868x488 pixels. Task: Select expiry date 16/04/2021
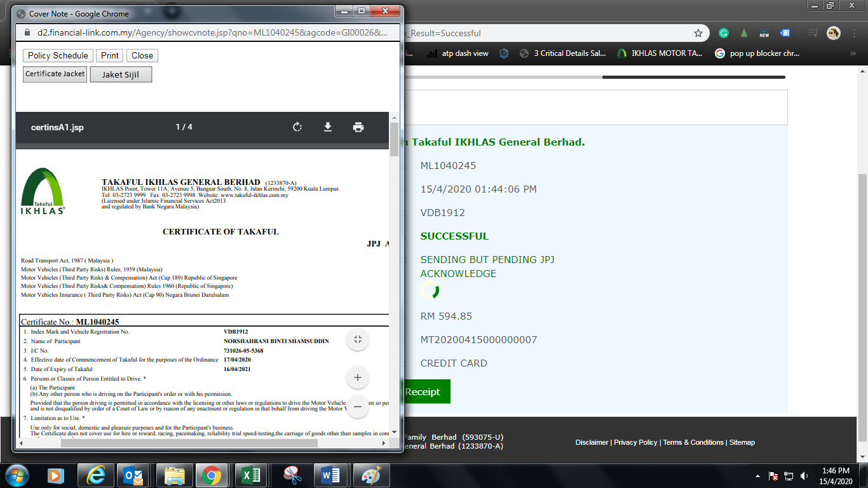tap(237, 369)
